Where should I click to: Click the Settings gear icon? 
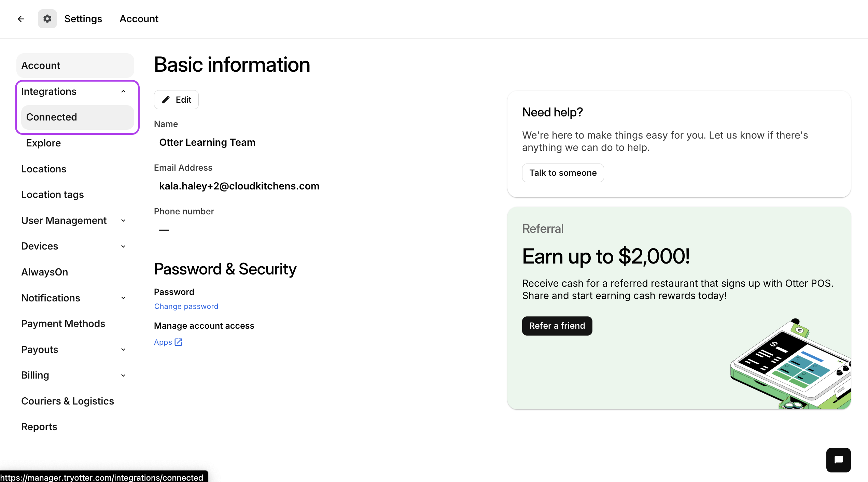pos(47,19)
